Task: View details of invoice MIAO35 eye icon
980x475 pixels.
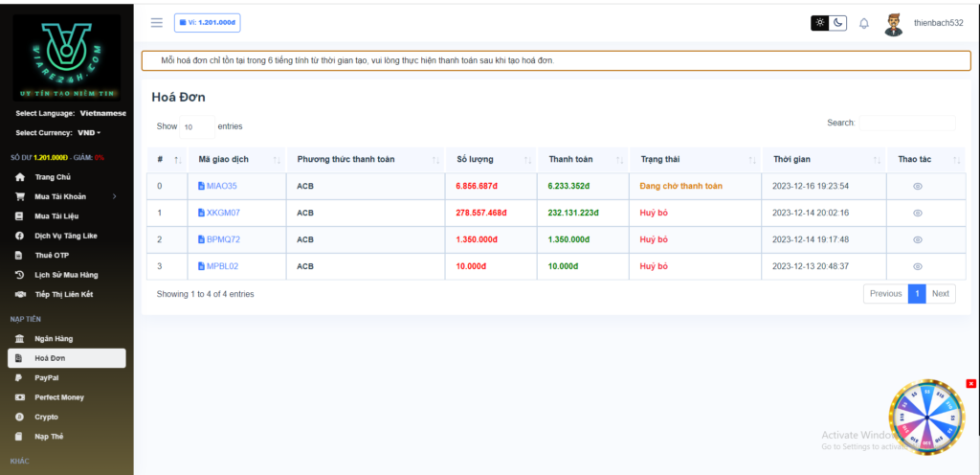Action: point(917,186)
